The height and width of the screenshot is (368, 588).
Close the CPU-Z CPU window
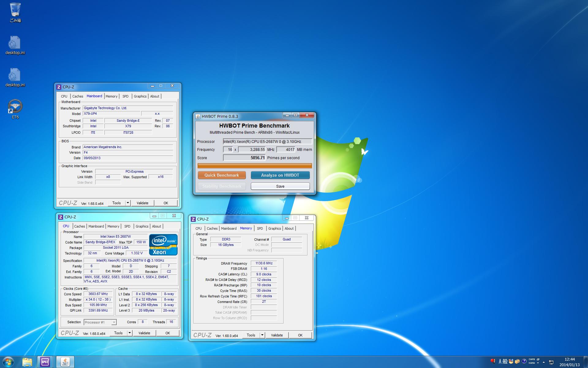coord(174,216)
